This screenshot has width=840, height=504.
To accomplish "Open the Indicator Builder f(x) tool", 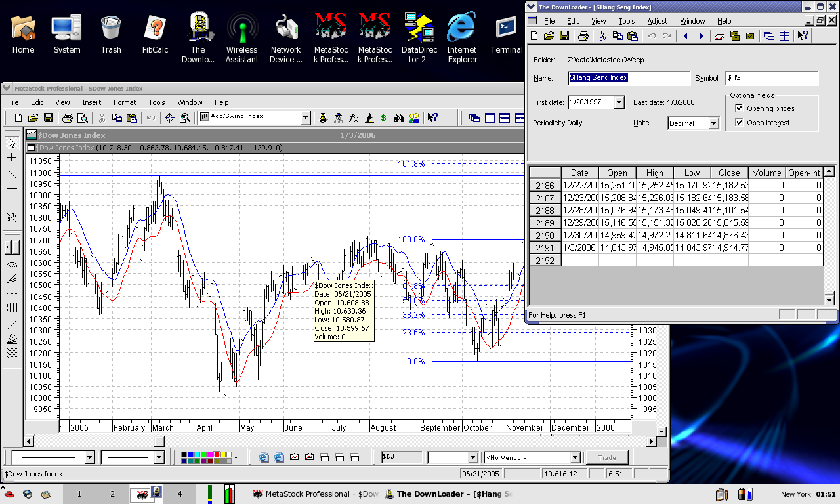I will point(354,118).
